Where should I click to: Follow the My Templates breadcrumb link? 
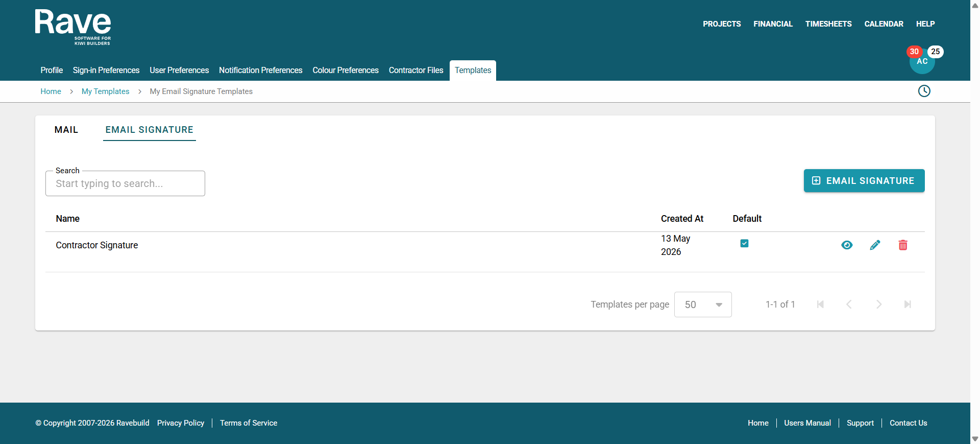click(106, 91)
